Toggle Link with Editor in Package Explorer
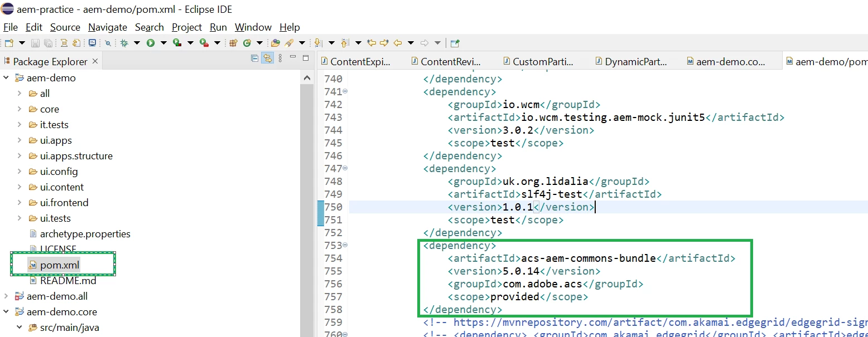868x337 pixels. tap(267, 58)
